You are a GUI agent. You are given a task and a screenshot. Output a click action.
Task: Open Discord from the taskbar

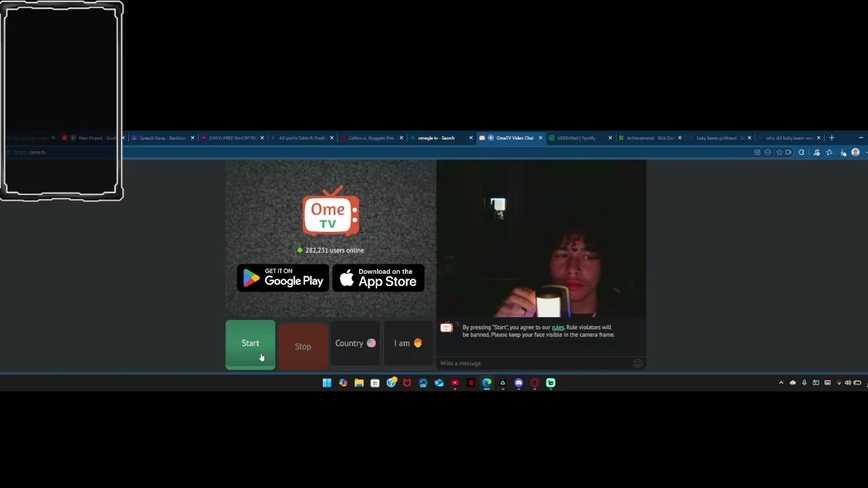(519, 383)
